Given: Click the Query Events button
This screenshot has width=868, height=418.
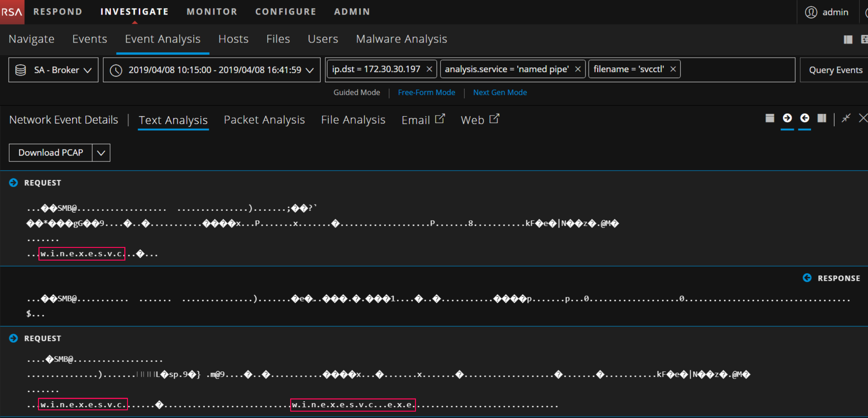Looking at the screenshot, I should pos(835,70).
